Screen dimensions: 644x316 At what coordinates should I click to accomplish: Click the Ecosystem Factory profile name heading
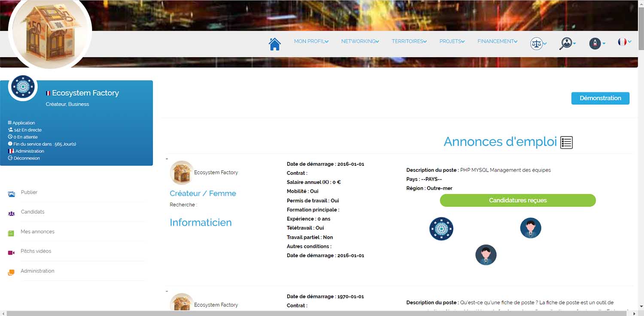pyautogui.click(x=85, y=93)
